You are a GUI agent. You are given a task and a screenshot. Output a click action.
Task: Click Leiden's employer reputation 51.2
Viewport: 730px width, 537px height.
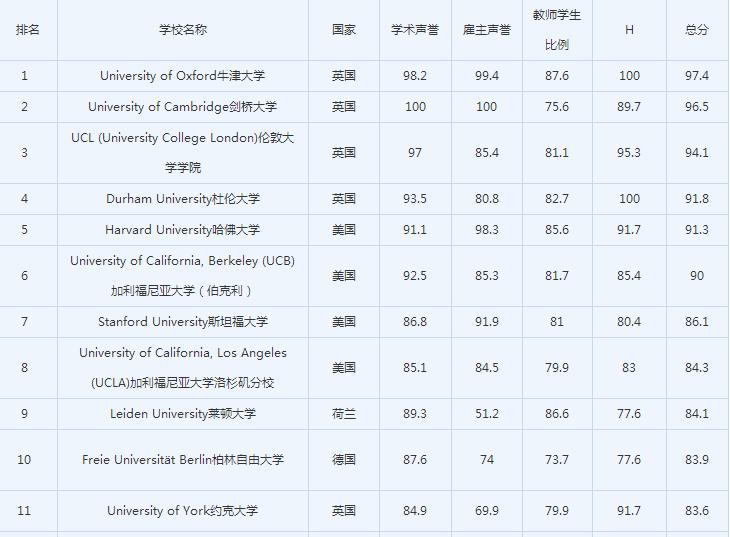click(x=487, y=414)
